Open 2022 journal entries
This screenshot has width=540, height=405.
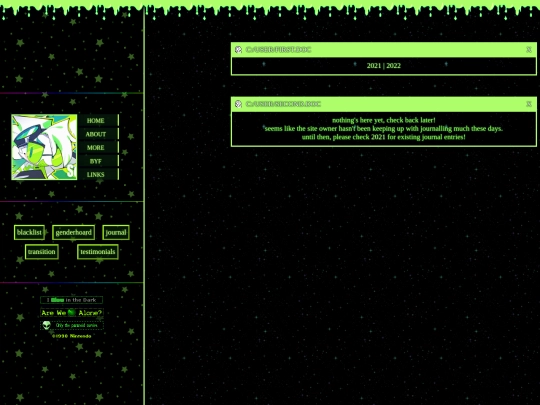[394, 65]
